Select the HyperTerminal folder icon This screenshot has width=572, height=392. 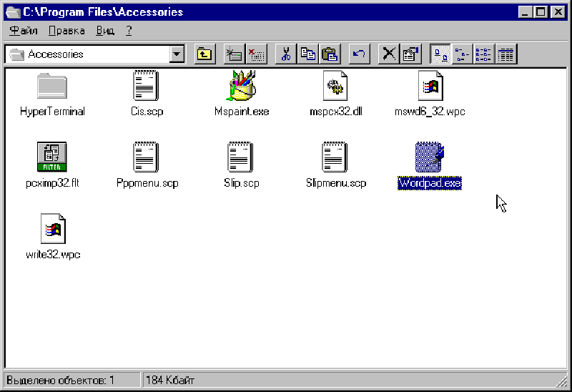[x=52, y=86]
